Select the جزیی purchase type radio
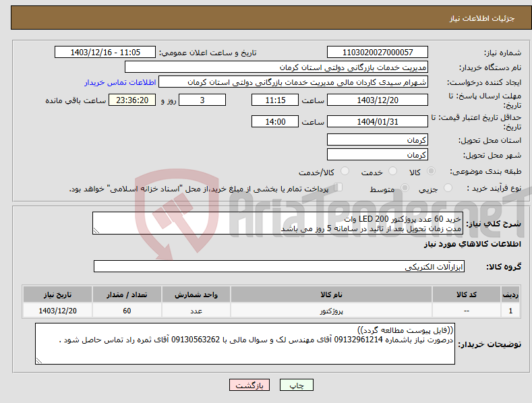The image size is (532, 403). pos(448,187)
